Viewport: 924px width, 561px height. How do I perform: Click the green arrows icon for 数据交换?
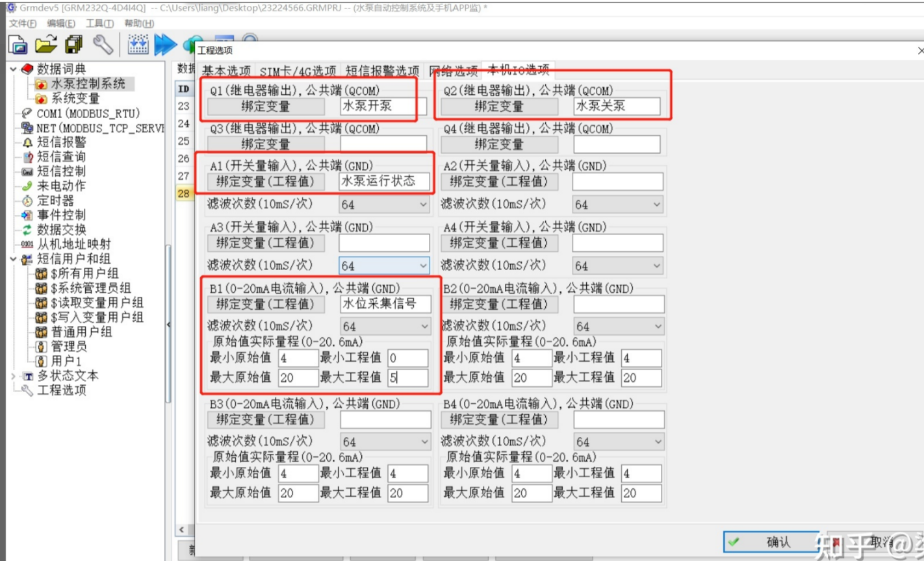click(x=27, y=230)
